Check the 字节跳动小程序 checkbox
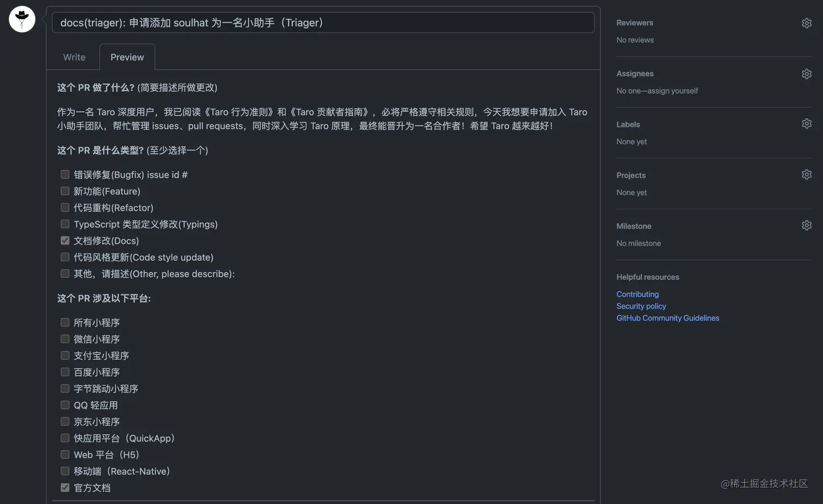The width and height of the screenshot is (823, 504). (x=65, y=389)
